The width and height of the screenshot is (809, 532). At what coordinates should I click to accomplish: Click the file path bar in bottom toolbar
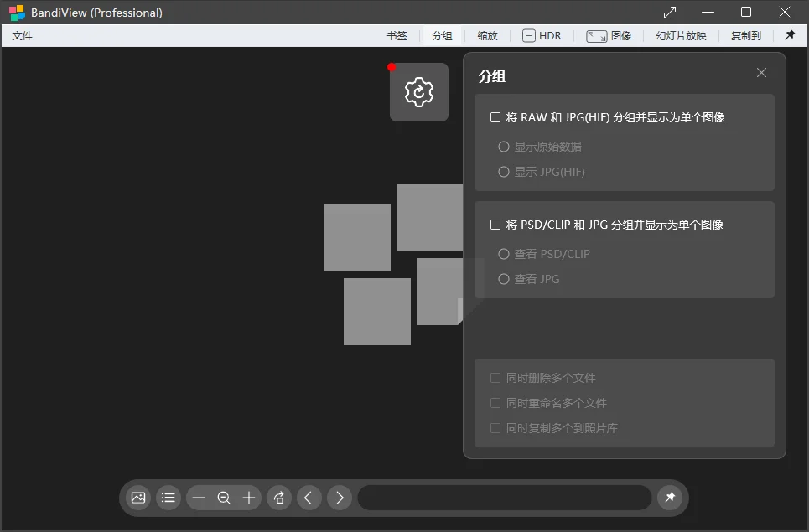[505, 498]
